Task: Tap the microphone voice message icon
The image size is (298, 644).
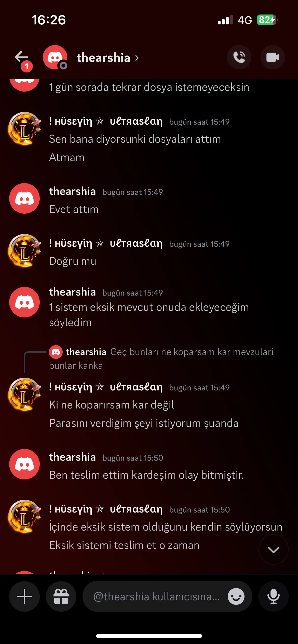Action: 273,596
